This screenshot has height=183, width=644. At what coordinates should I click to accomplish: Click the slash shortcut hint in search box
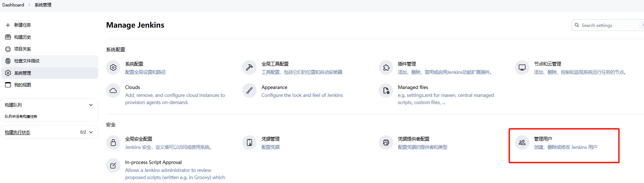(x=642, y=25)
